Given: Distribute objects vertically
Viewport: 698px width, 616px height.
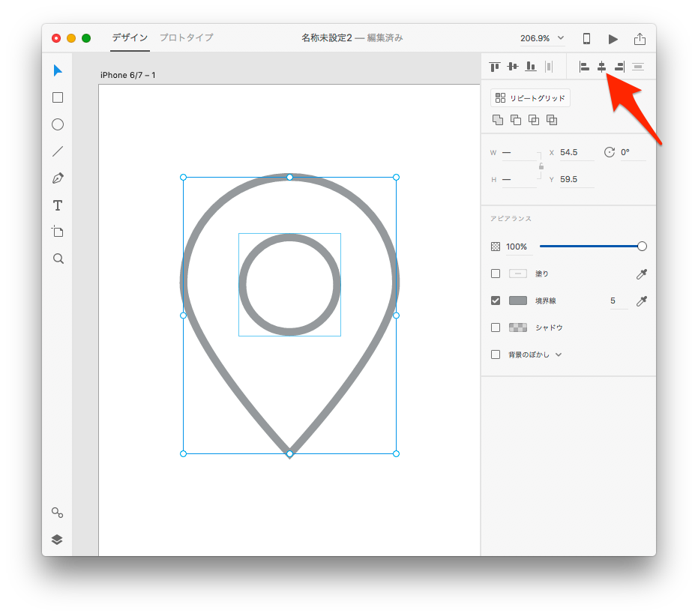Looking at the screenshot, I should tap(638, 67).
